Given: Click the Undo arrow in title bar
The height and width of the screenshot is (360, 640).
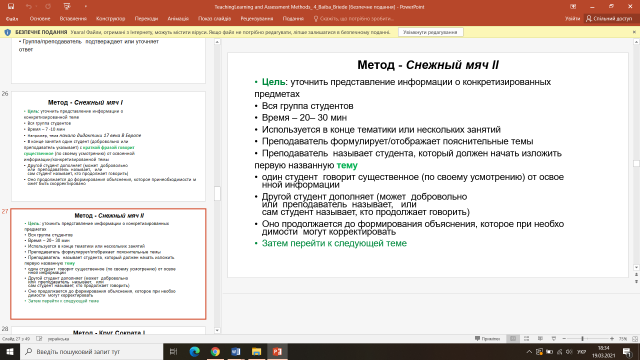Looking at the screenshot, I should click(x=29, y=6).
